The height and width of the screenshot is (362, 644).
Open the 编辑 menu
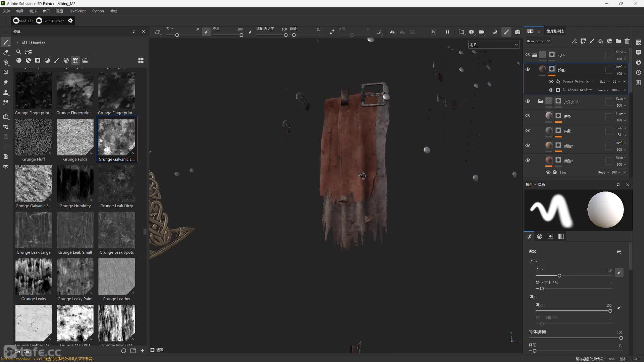[x=20, y=11]
